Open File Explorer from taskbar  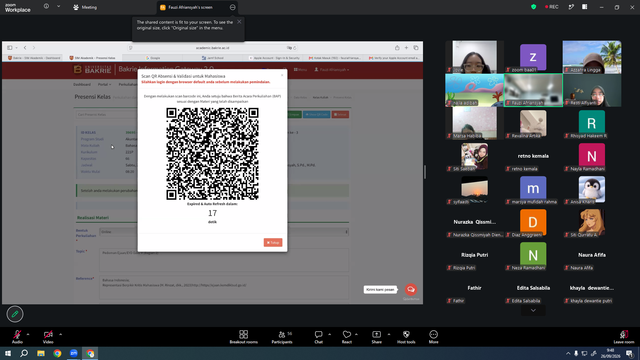(x=41, y=353)
